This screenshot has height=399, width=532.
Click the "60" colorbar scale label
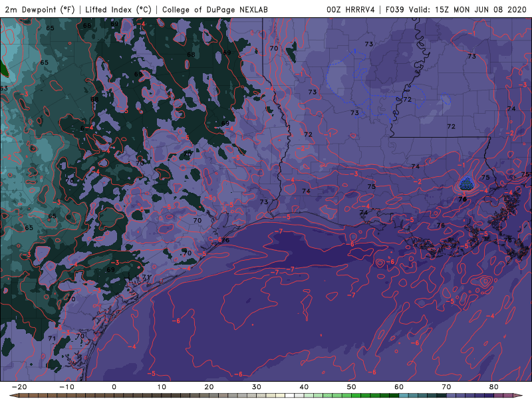(x=399, y=387)
